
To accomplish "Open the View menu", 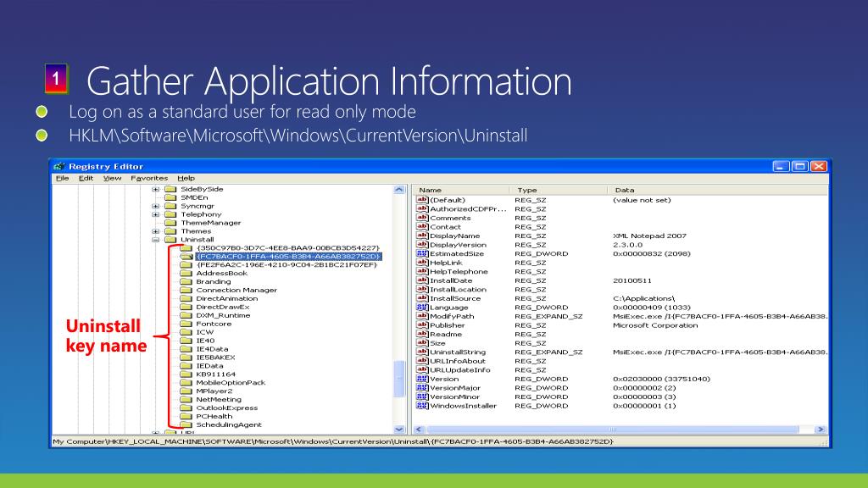I will [112, 178].
